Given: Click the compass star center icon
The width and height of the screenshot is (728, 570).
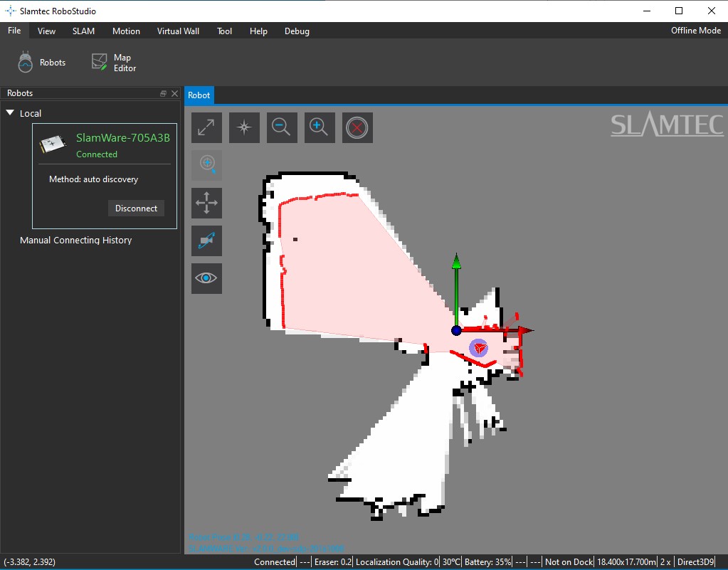Looking at the screenshot, I should (244, 127).
